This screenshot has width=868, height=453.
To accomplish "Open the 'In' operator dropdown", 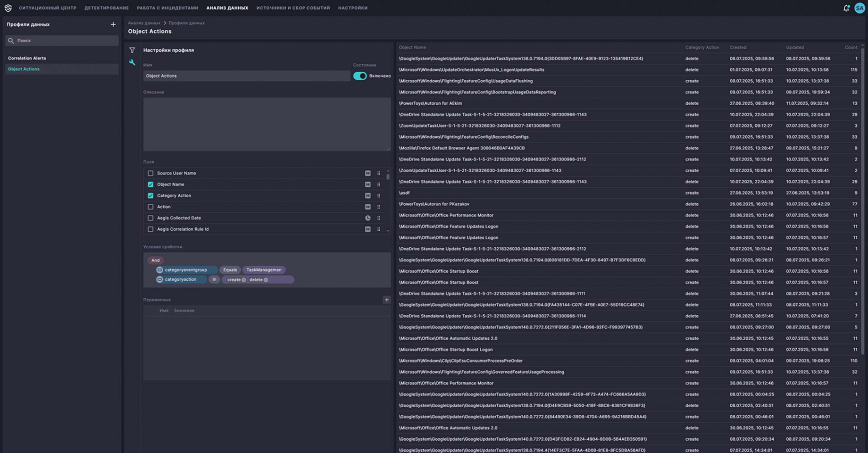I will [214, 280].
